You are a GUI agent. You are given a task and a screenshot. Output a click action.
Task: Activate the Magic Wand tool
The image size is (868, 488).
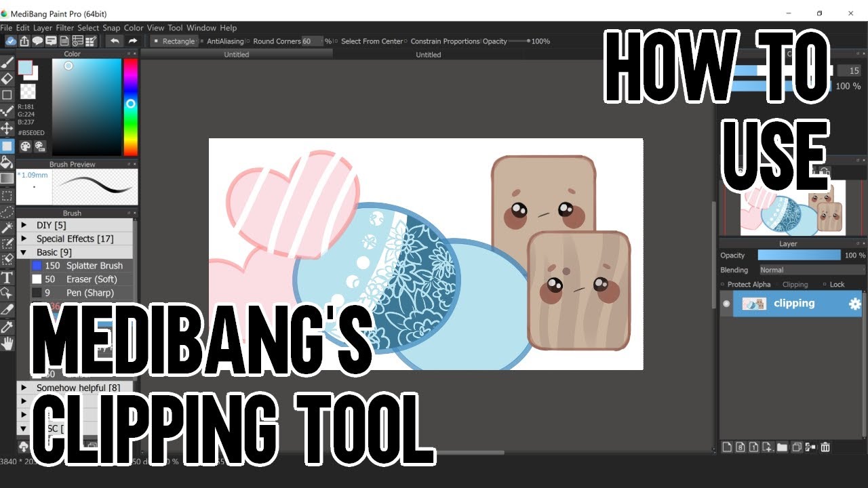(7, 228)
